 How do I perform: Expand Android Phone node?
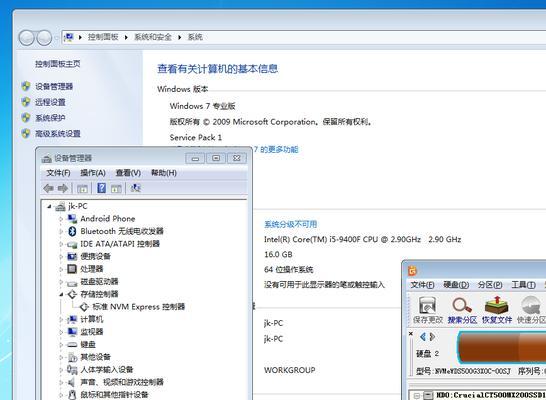tap(61, 219)
